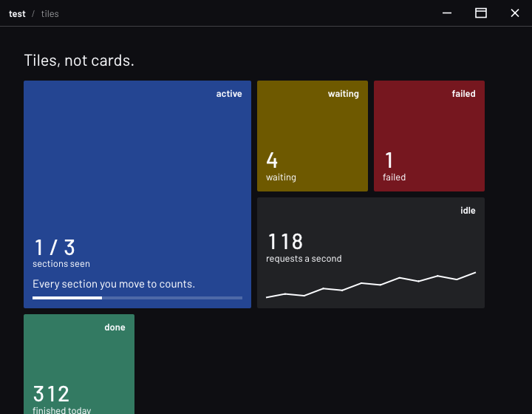Viewport: 532px width, 414px height.
Task: Click the 'active' label on blue tile
Action: [x=229, y=94]
